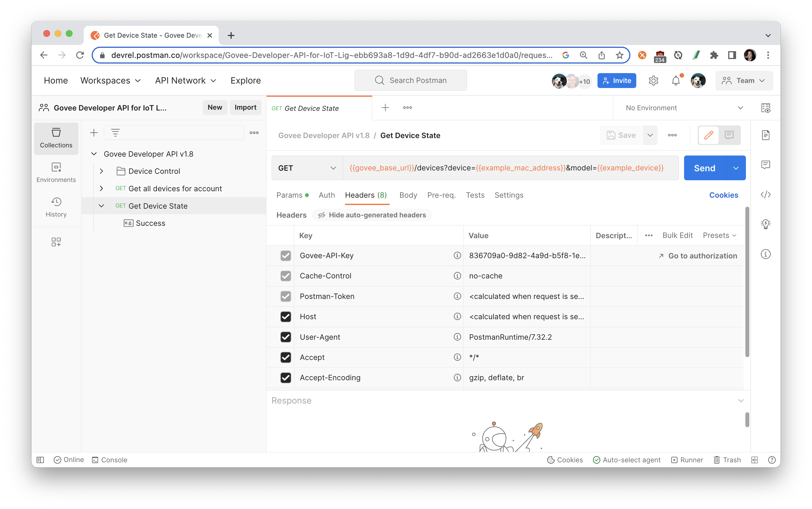Toggle the Postman-Token header checkbox
This screenshot has width=812, height=509.
[x=286, y=296]
